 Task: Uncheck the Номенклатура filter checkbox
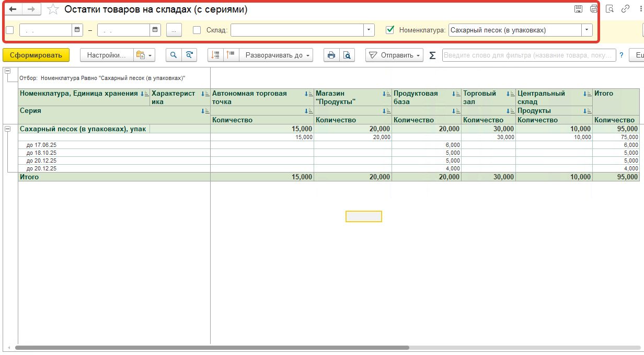coord(389,30)
